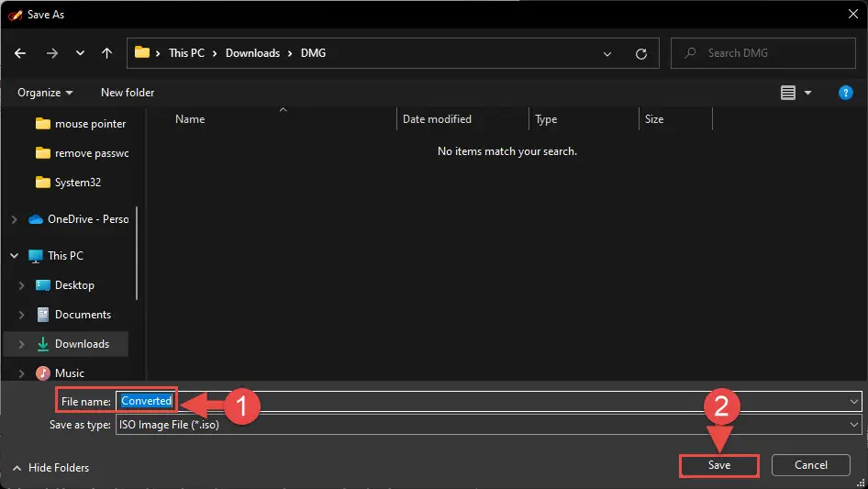The height and width of the screenshot is (489, 868).
Task: Open the Organize menu
Action: 45,93
